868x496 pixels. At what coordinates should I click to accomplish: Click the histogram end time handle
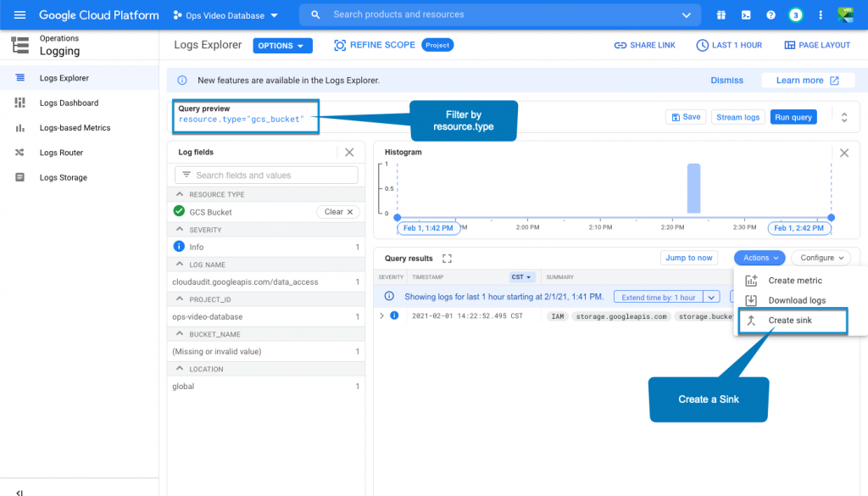[831, 218]
